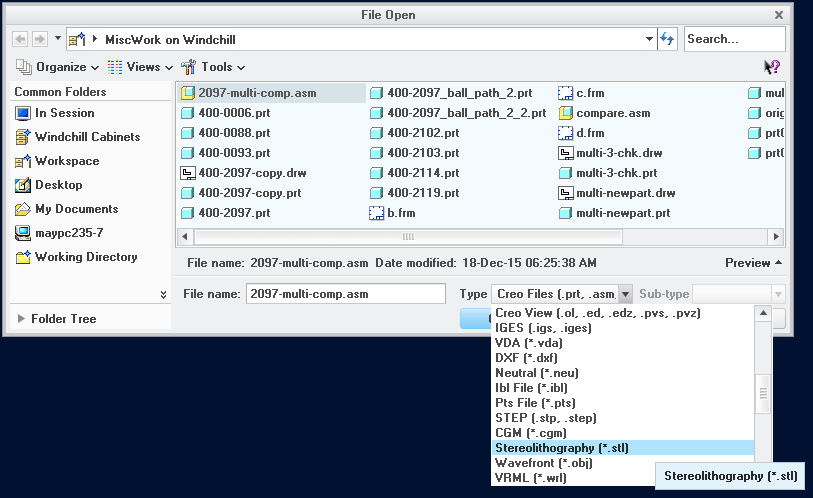Open the Tools menu

click(x=213, y=67)
